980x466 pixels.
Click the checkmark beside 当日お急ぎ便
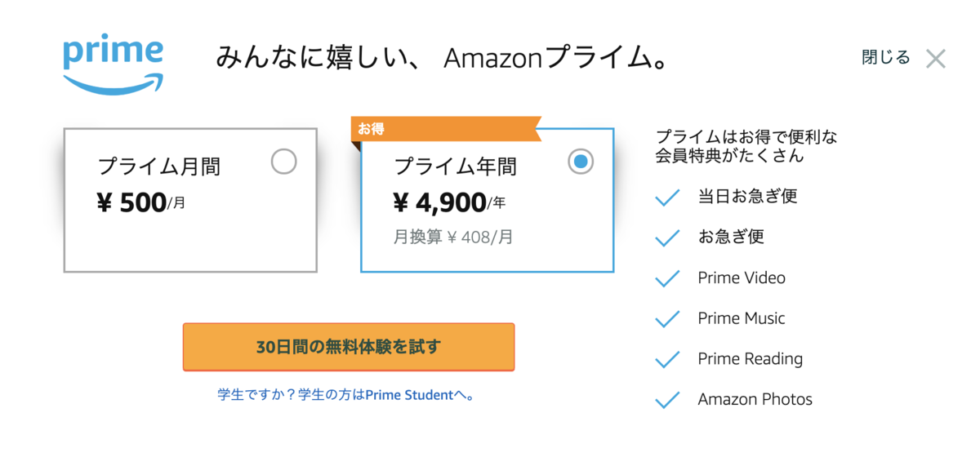click(668, 197)
